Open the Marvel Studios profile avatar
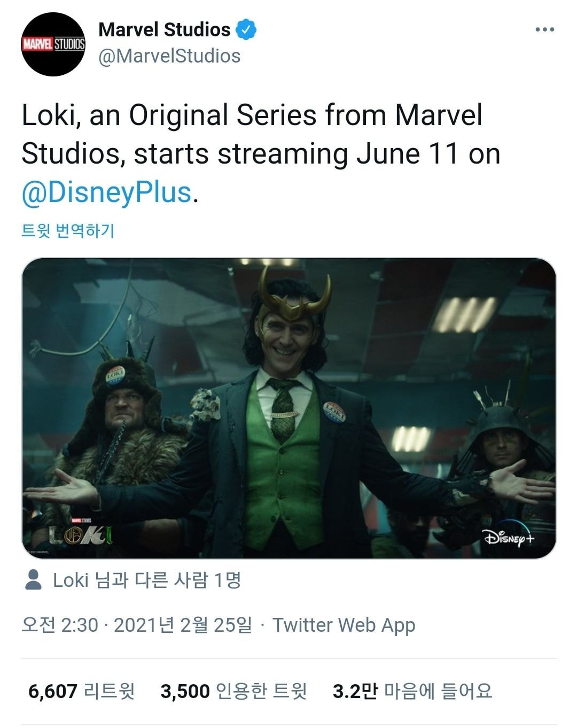Screen dimensions: 577x728 pyautogui.click(x=53, y=44)
